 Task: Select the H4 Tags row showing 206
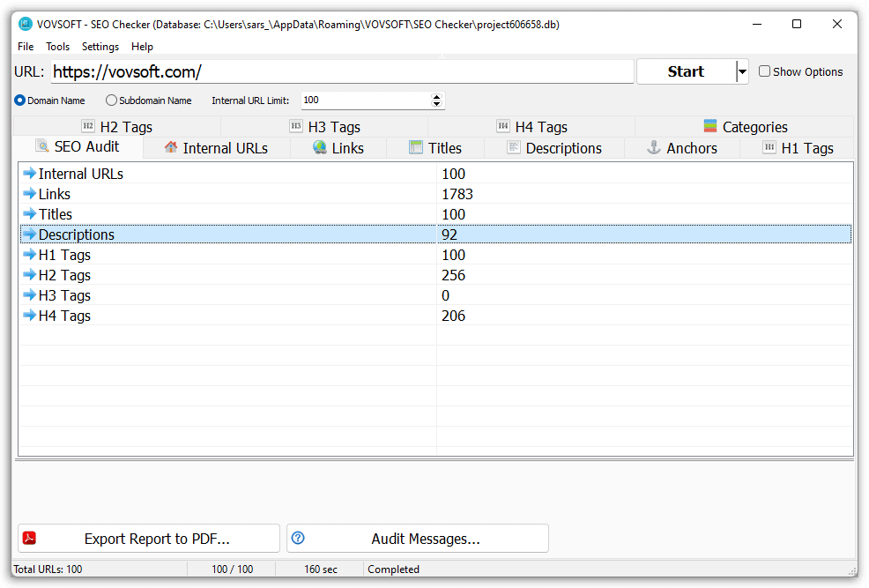click(435, 316)
